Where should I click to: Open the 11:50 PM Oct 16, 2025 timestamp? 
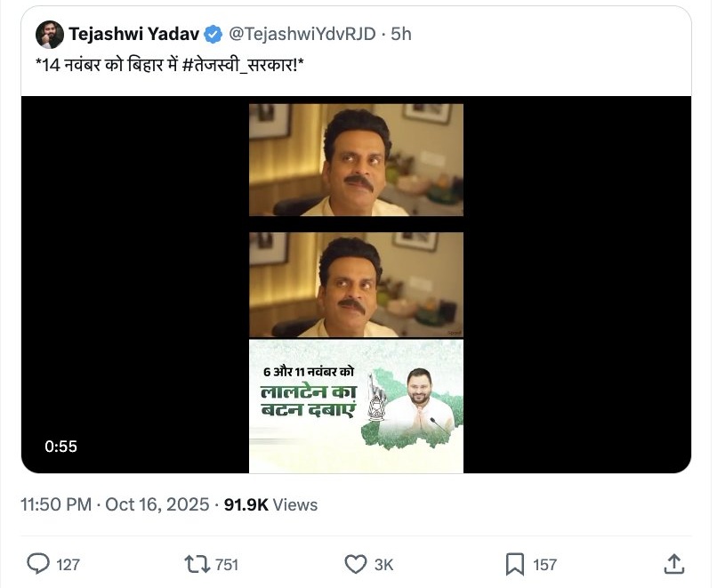pyautogui.click(x=116, y=504)
